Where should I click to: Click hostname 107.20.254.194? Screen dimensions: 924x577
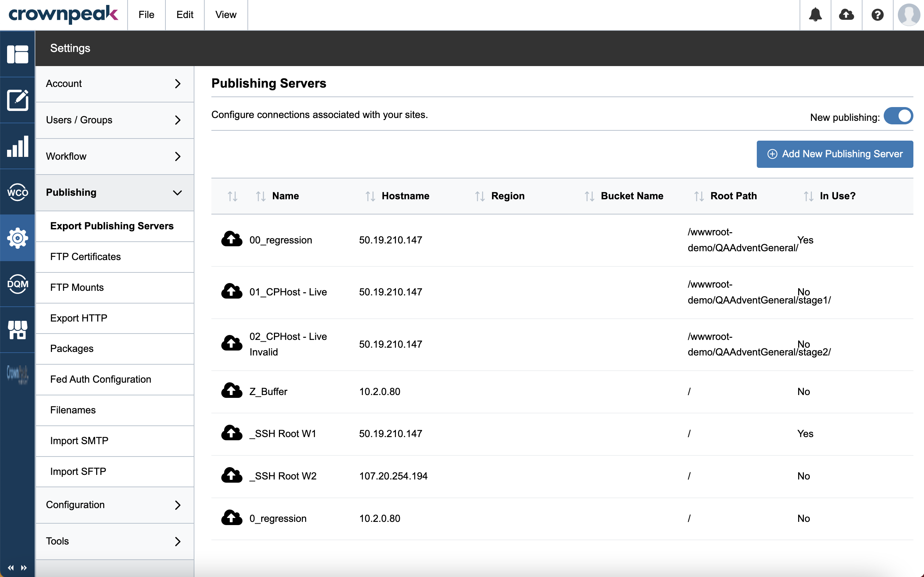pyautogui.click(x=393, y=476)
